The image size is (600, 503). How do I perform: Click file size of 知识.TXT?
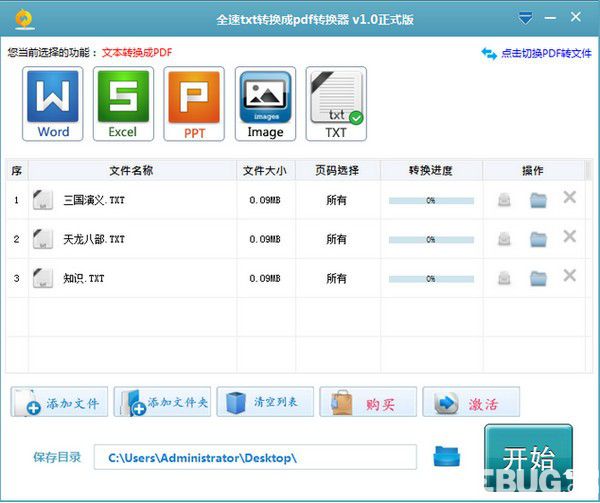(x=265, y=278)
